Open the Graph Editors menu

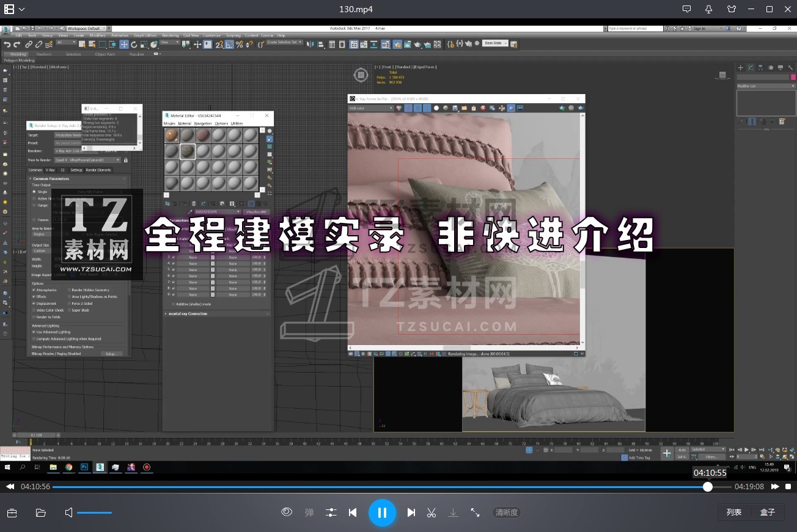(145, 35)
